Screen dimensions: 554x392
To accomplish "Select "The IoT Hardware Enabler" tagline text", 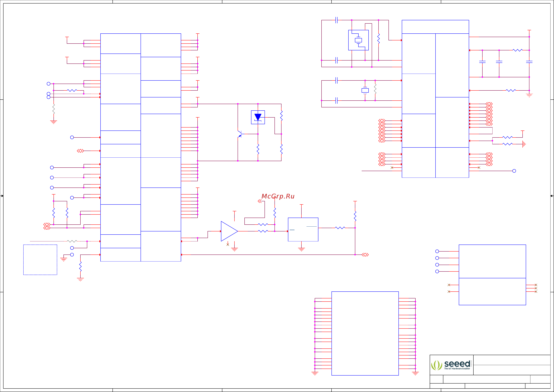I will pos(457,369).
